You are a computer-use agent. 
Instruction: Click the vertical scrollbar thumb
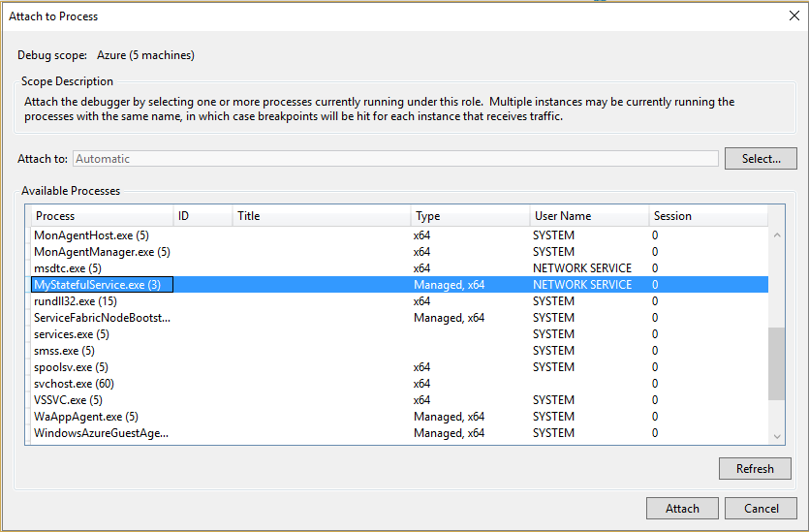776,363
